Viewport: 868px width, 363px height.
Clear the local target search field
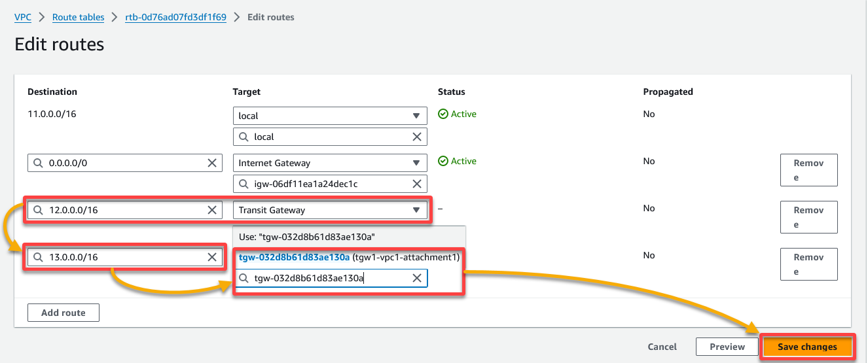417,137
